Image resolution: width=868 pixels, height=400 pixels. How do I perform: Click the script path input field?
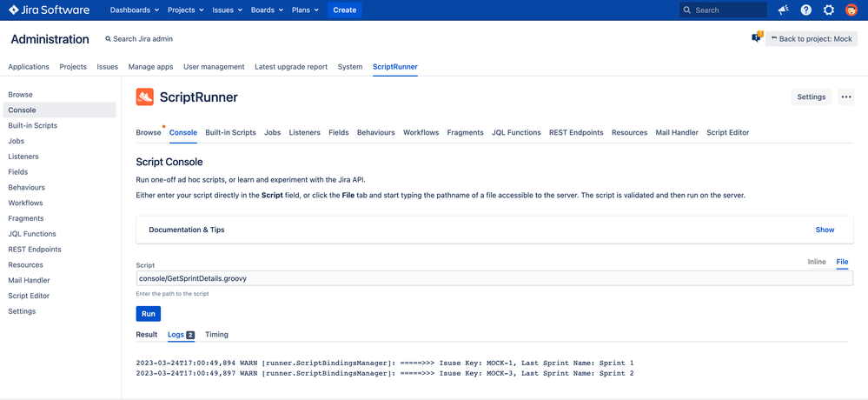(494, 278)
